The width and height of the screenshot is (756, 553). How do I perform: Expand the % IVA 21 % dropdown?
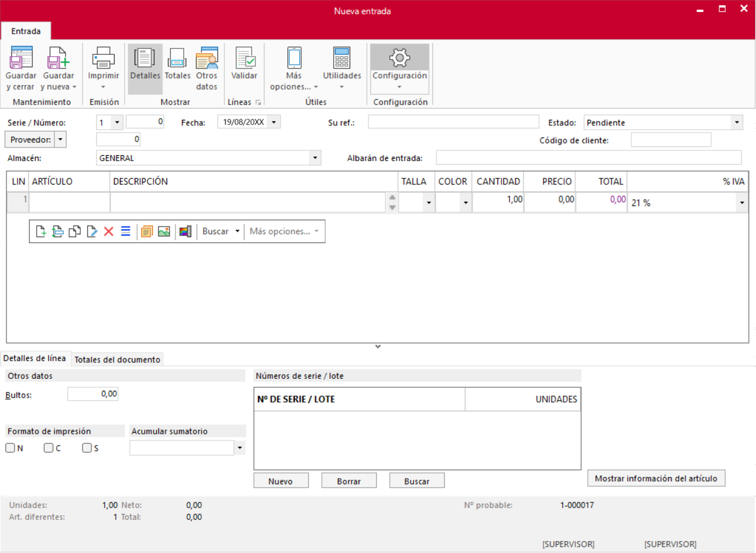coord(741,203)
